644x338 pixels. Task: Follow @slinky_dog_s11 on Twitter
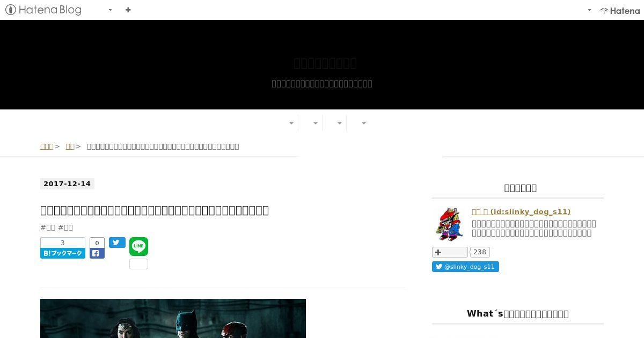pyautogui.click(x=465, y=267)
